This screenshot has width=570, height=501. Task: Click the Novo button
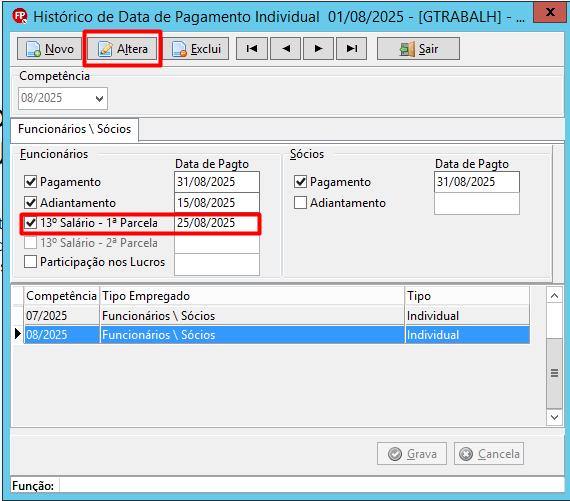point(49,49)
